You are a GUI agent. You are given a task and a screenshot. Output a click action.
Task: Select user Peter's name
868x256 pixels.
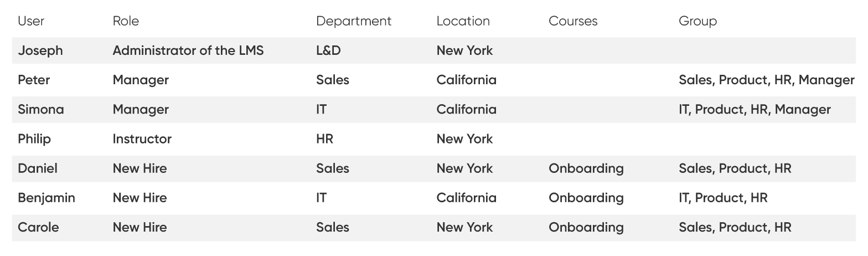click(34, 80)
